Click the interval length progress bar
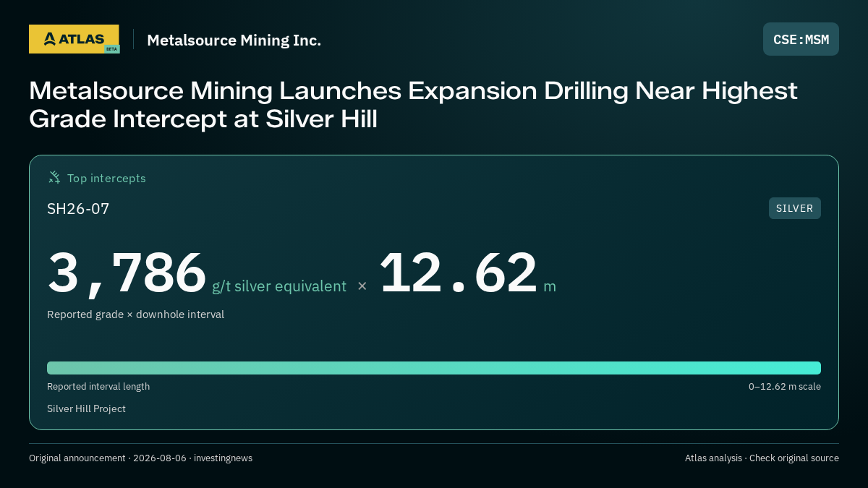 point(434,368)
